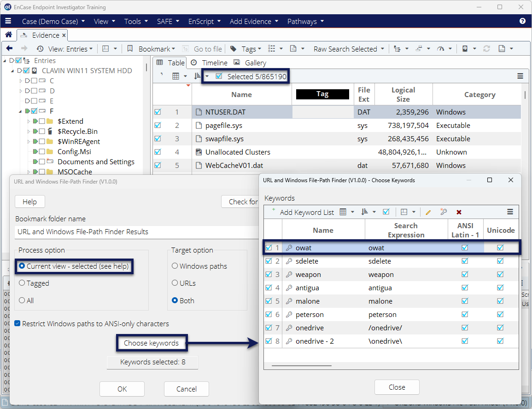Click the Timeline clock icon

194,63
